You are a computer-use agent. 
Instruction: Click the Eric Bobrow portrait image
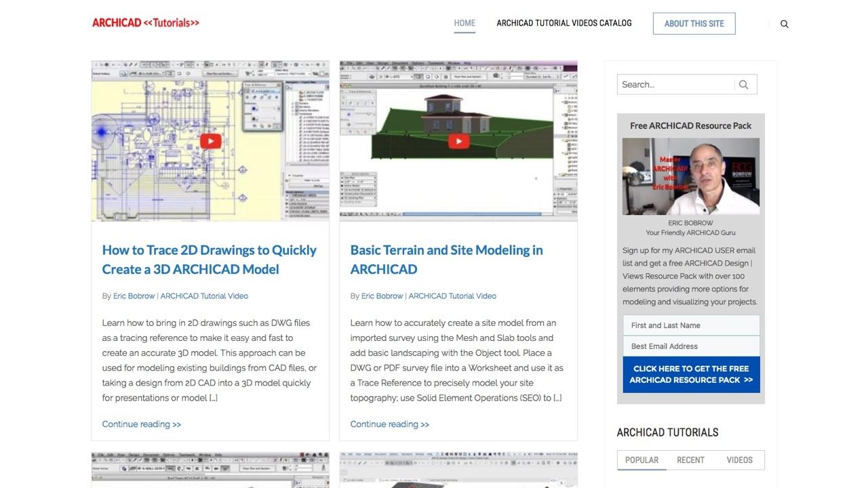[x=691, y=176]
